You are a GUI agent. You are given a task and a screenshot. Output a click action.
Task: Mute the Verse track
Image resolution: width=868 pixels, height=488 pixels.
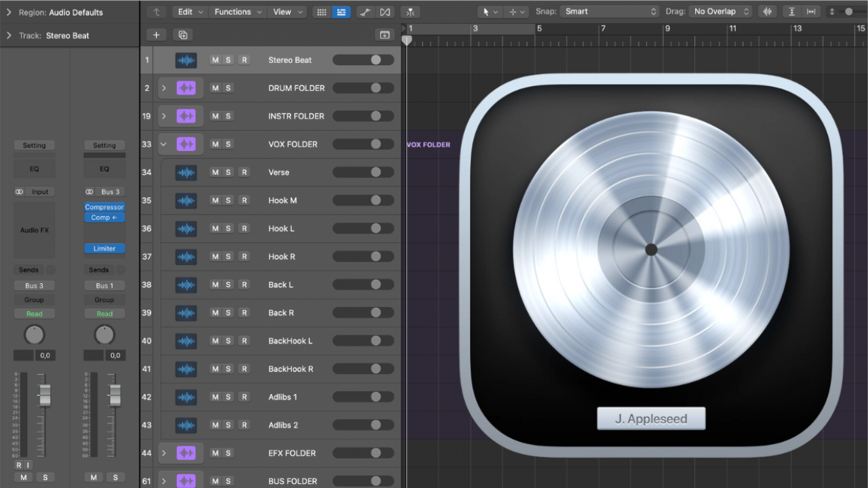point(215,172)
